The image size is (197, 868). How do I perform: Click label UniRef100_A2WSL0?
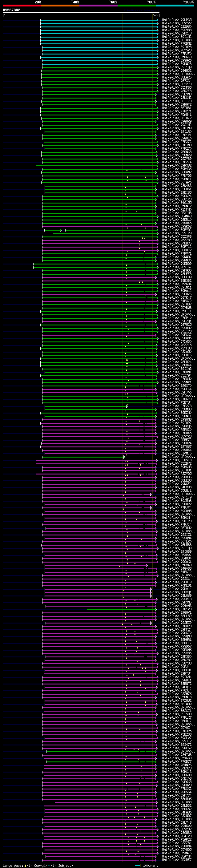177,460
